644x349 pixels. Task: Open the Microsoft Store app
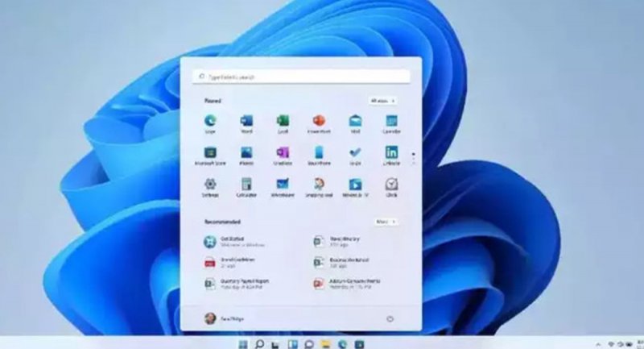210,156
